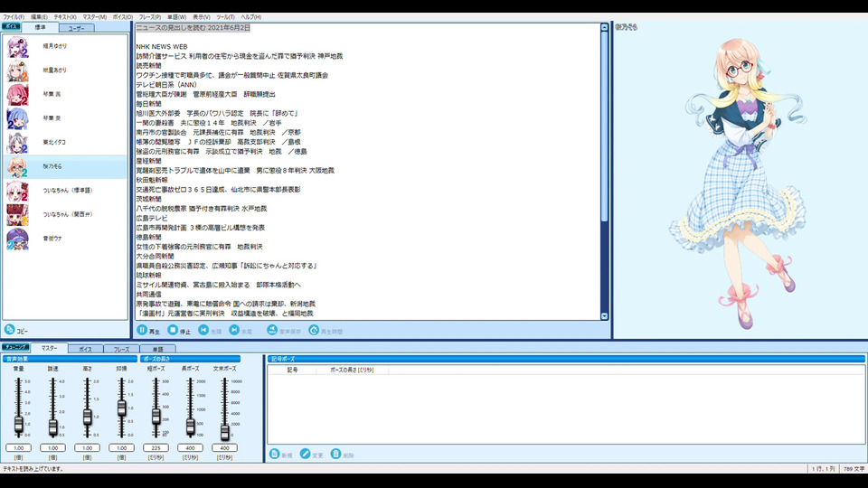Image resolution: width=868 pixels, height=488 pixels.
Task: Open the マスター(M) menu
Action: click(95, 17)
